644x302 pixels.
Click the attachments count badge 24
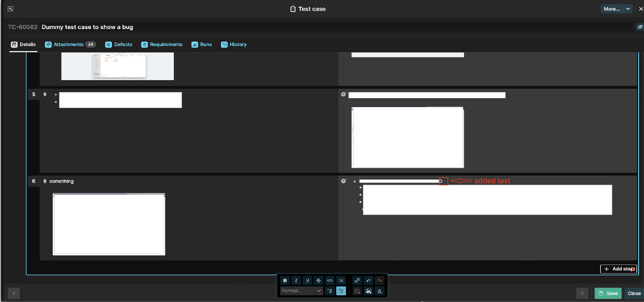point(91,44)
